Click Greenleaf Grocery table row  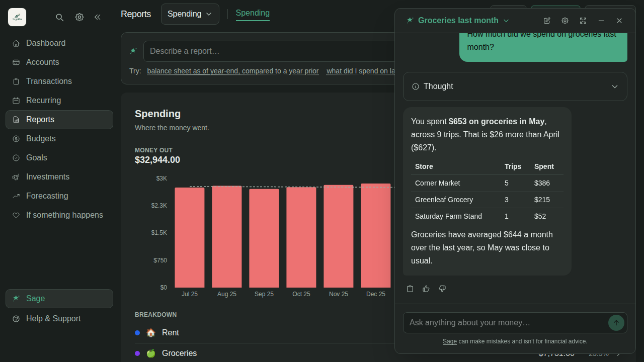(487, 200)
